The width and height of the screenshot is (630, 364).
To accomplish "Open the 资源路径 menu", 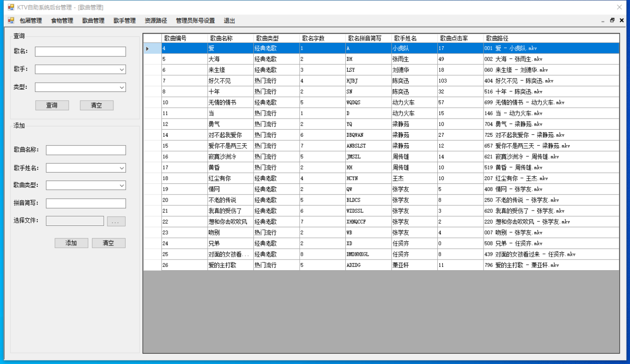I will coord(156,21).
